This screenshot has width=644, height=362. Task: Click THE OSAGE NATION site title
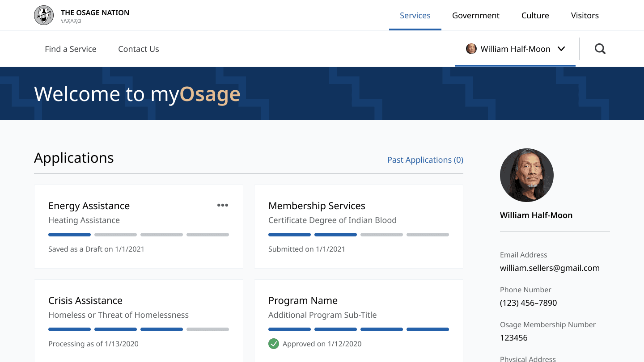click(95, 13)
